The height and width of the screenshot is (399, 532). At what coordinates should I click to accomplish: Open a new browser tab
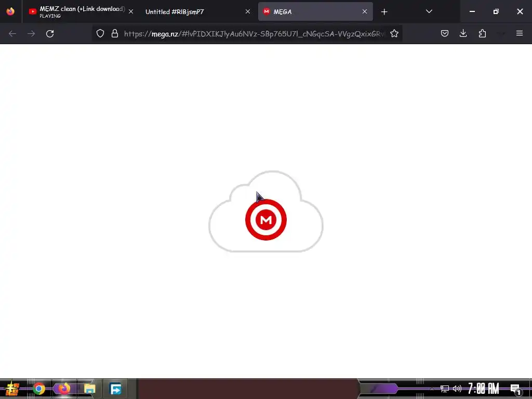pyautogui.click(x=384, y=12)
